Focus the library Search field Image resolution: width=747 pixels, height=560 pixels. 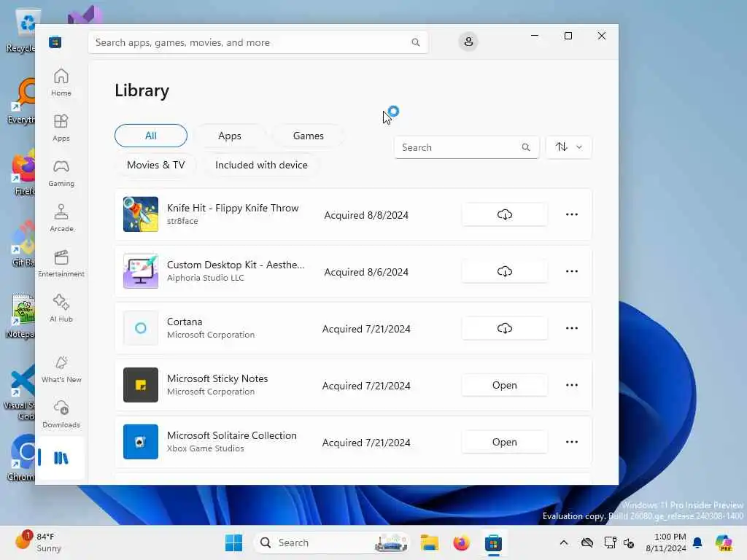click(466, 147)
